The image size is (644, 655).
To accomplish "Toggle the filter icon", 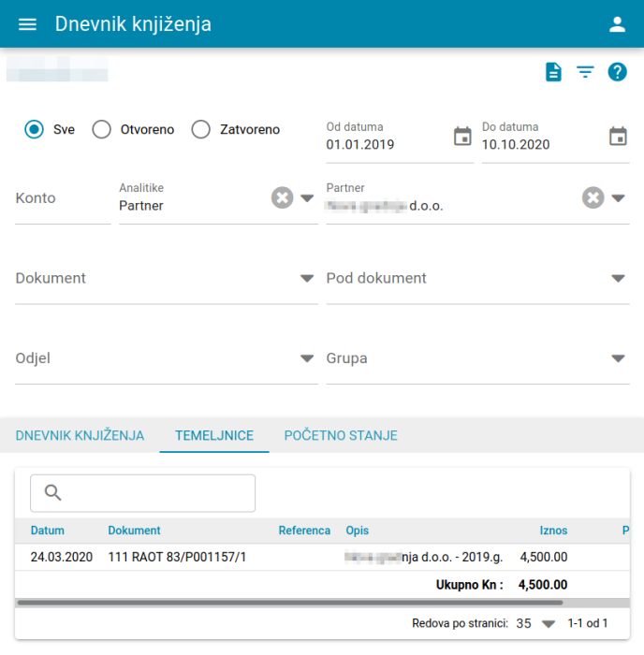I will tap(585, 72).
